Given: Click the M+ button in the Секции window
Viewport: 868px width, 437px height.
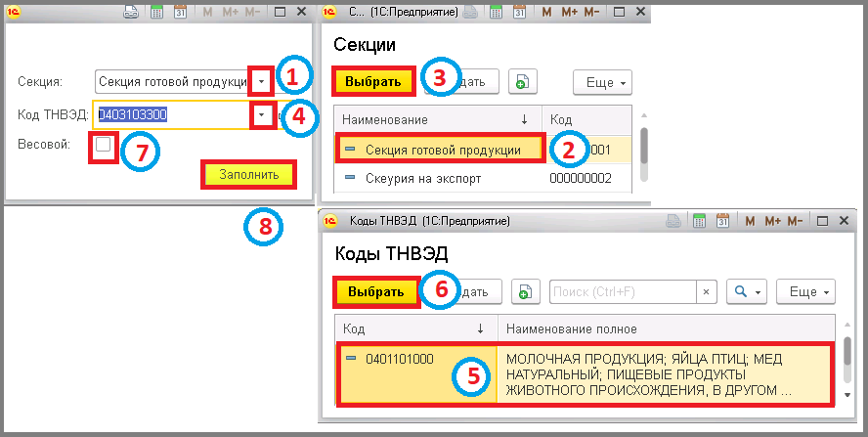Looking at the screenshot, I should click(570, 12).
